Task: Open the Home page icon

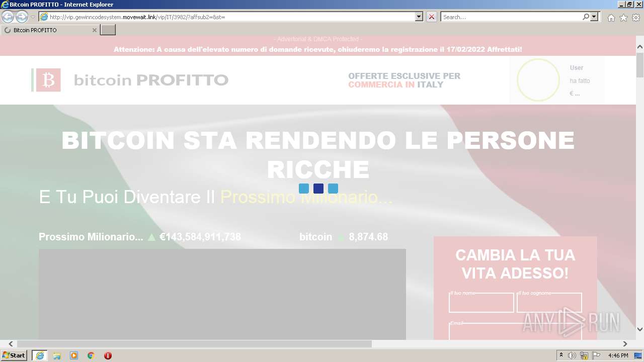Action: [x=611, y=18]
